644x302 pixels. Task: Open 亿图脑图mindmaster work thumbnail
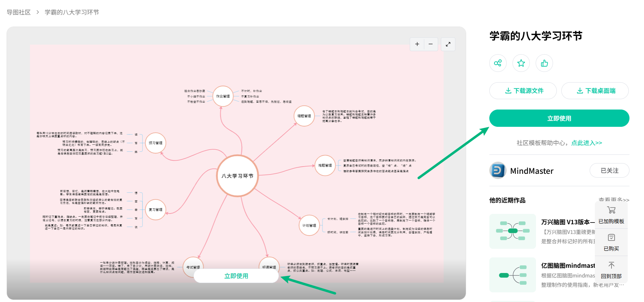click(x=513, y=275)
